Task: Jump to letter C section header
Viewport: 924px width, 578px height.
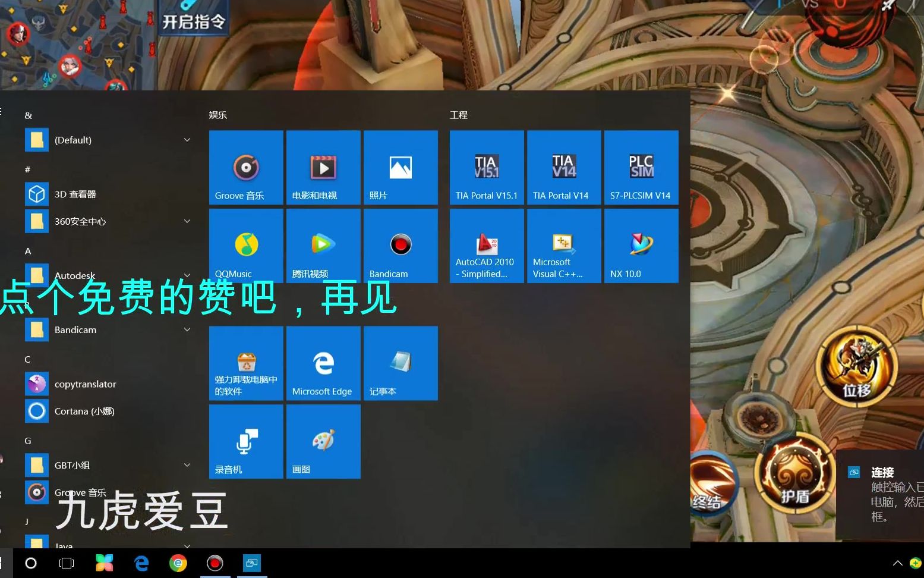Action: click(27, 359)
